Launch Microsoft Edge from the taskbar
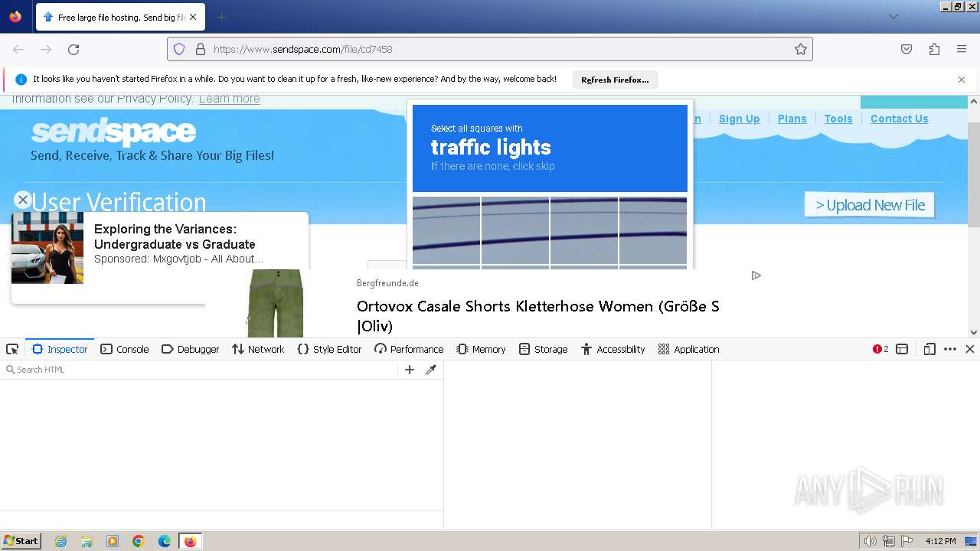980x551 pixels. (165, 541)
